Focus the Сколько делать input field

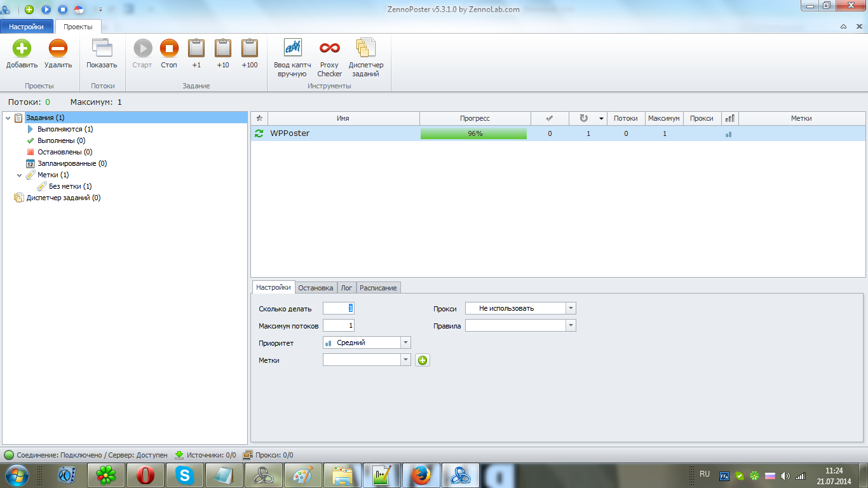[x=339, y=308]
